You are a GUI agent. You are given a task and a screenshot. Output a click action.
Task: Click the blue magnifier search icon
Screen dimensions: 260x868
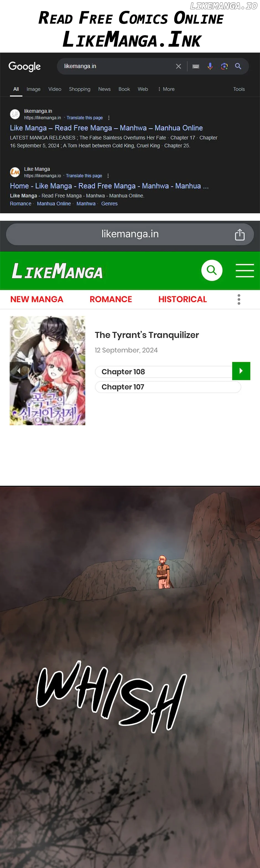238,67
